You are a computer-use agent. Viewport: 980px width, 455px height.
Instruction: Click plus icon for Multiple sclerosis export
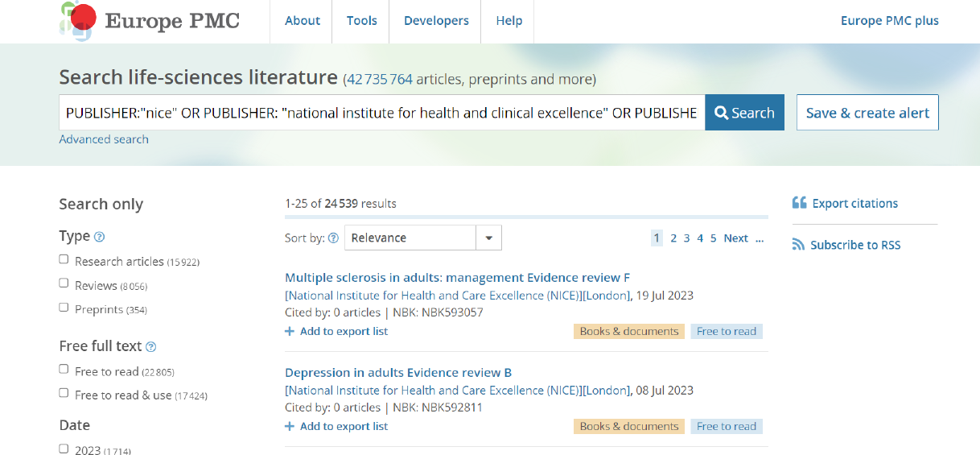290,332
